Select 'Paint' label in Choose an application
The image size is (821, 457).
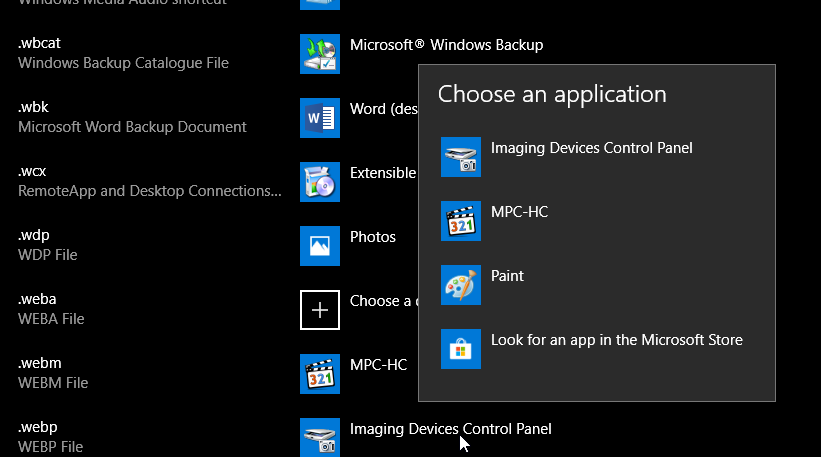507,276
